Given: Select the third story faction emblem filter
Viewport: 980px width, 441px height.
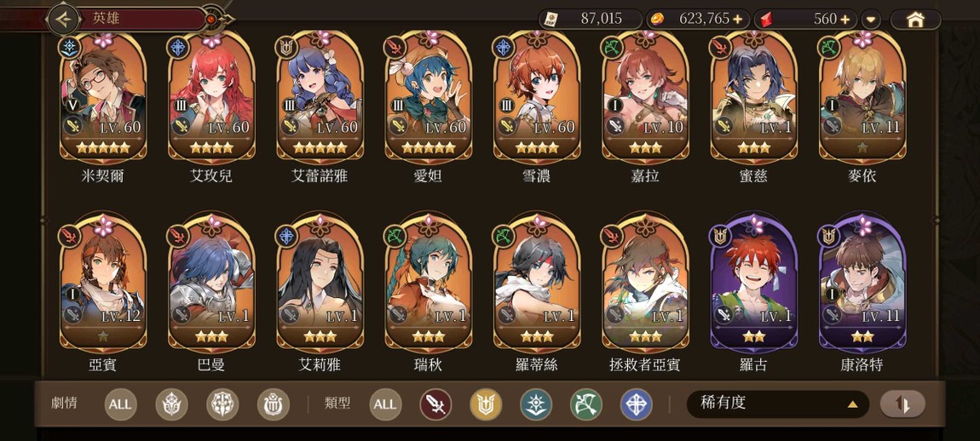Looking at the screenshot, I should [274, 404].
